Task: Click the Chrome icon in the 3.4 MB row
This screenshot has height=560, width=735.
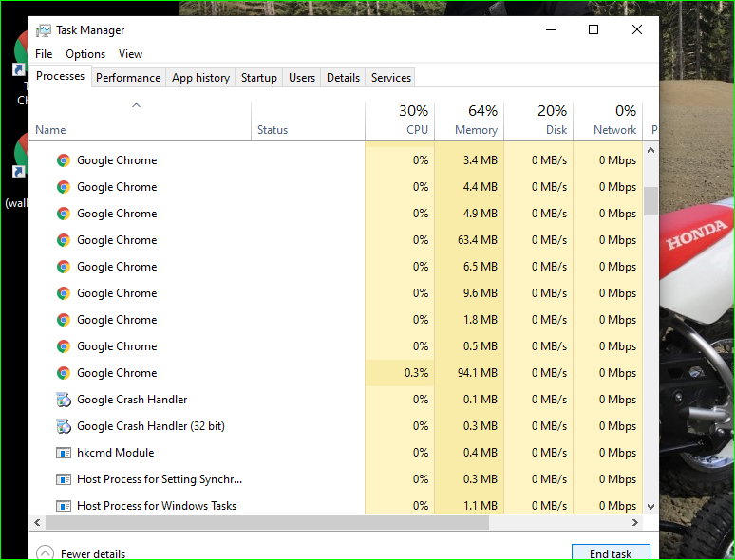Action: (64, 160)
